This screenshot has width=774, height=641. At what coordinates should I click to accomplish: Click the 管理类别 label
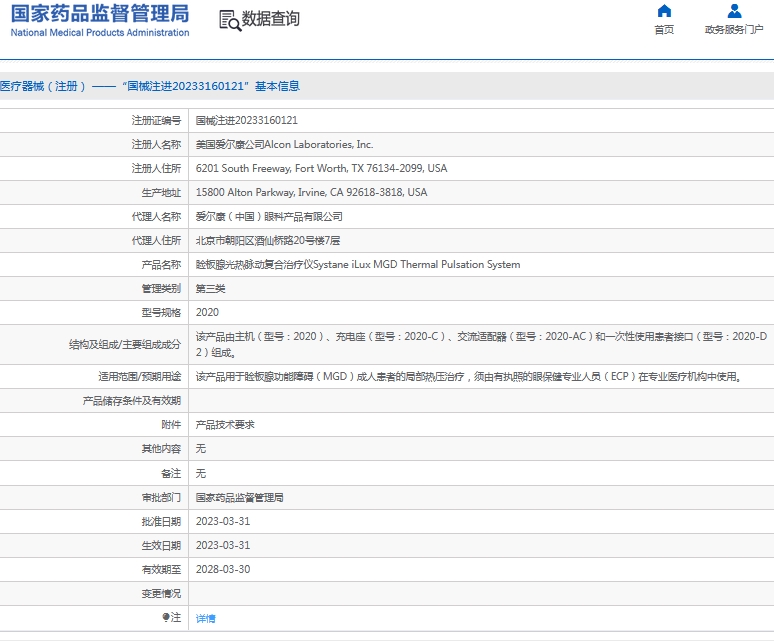pyautogui.click(x=161, y=289)
